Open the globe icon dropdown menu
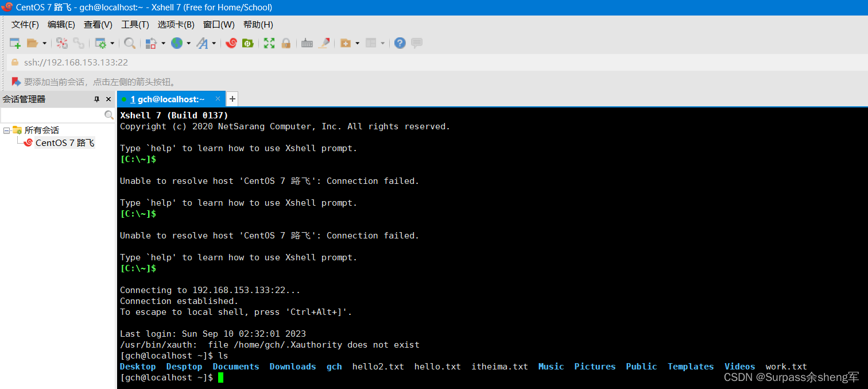 188,43
